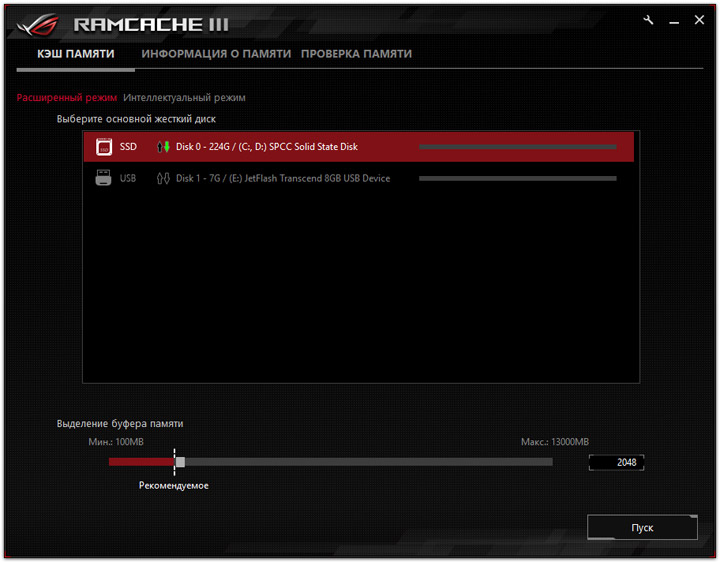
Task: Click the 2048 buffer size field
Action: (x=616, y=462)
